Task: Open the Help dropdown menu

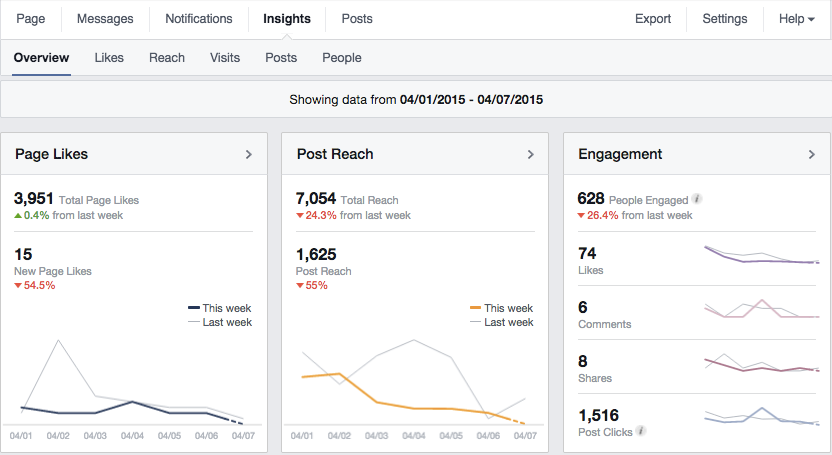Action: coord(796,19)
